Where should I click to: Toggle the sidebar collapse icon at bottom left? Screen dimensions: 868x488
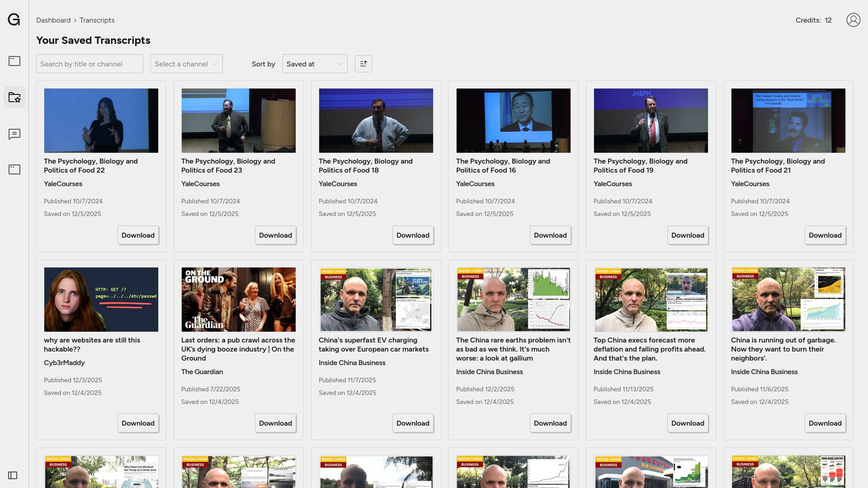coord(13,475)
